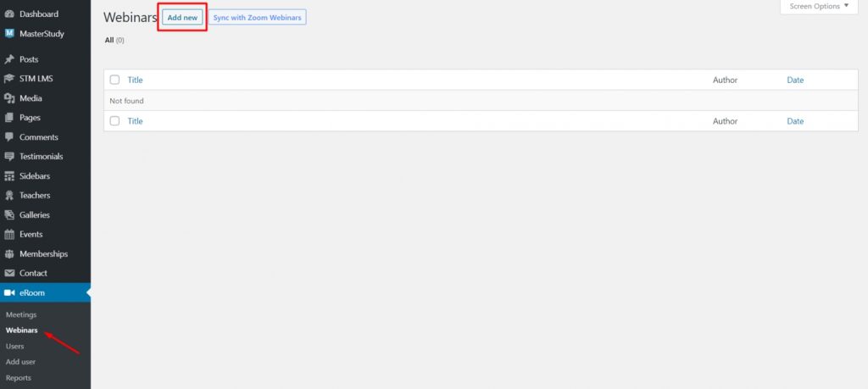Click the MasterStudy logo icon
Image resolution: width=868 pixels, height=389 pixels.
pos(9,34)
